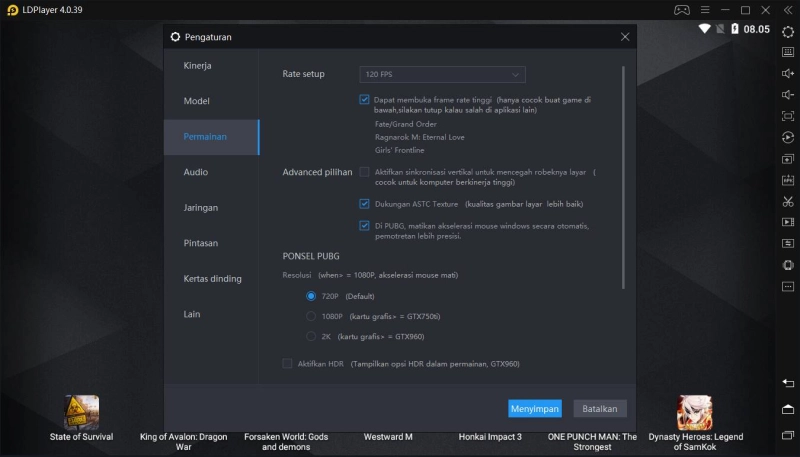The height and width of the screenshot is (457, 800).
Task: Click the scissors screenshot icon
Action: [787, 201]
